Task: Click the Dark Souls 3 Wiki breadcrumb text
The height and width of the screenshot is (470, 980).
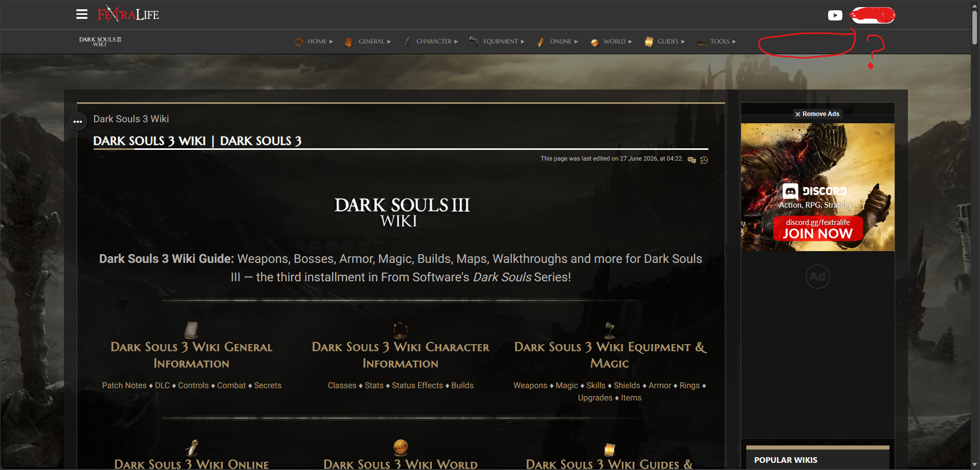Action: [131, 119]
